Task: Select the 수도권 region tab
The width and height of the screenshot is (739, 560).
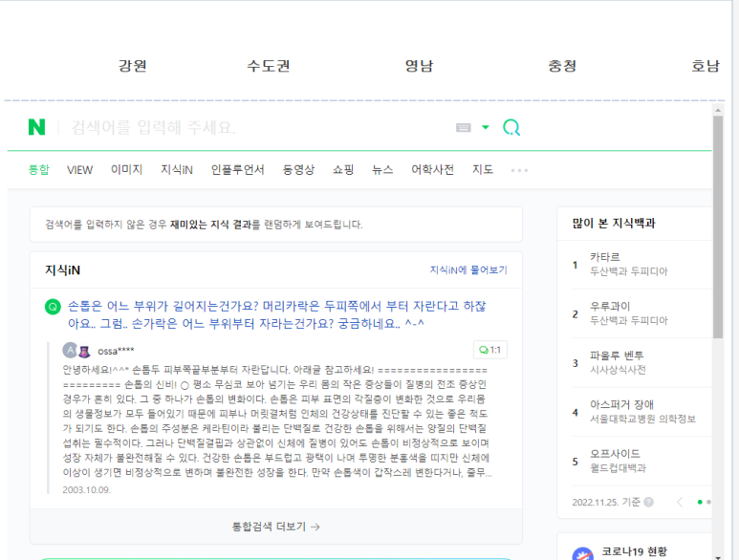Action: (x=269, y=66)
